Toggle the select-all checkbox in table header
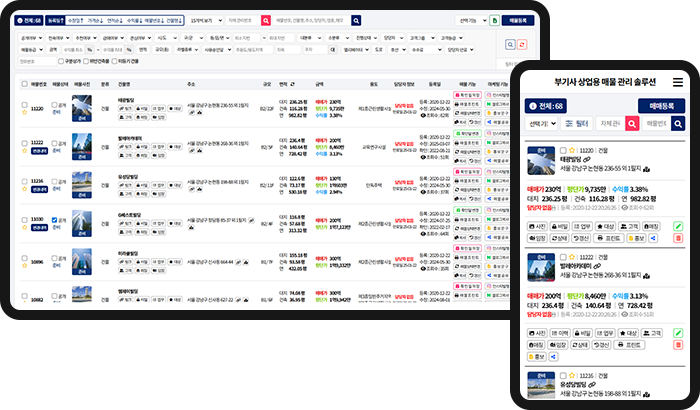Image resolution: width=700 pixels, height=410 pixels. click(24, 86)
